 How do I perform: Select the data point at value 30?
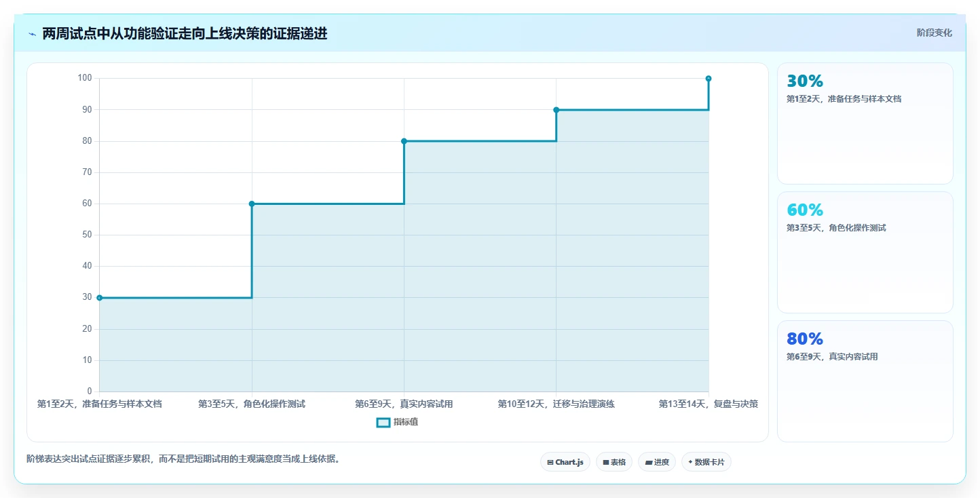point(100,298)
